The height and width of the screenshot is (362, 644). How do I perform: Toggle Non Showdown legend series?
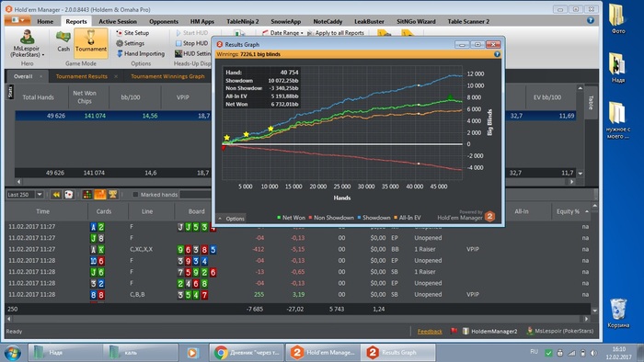coord(331,218)
